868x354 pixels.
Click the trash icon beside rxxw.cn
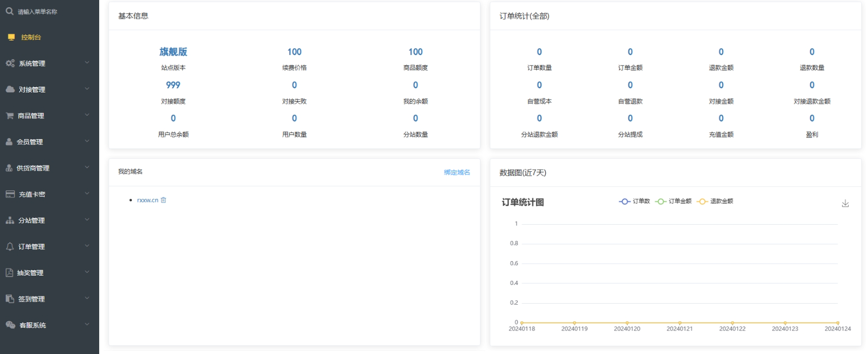tap(164, 200)
